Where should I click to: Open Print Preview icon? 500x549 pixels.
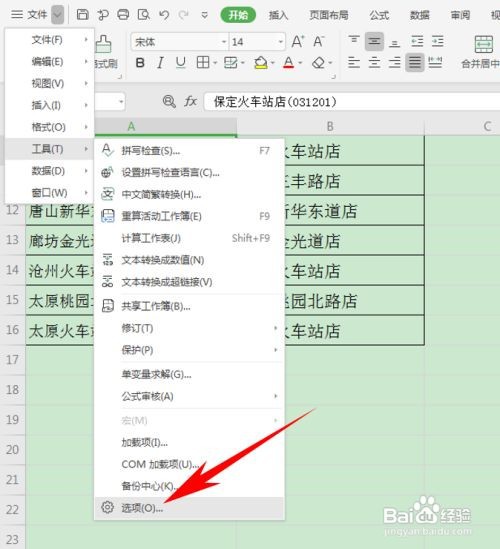pyautogui.click(x=144, y=15)
